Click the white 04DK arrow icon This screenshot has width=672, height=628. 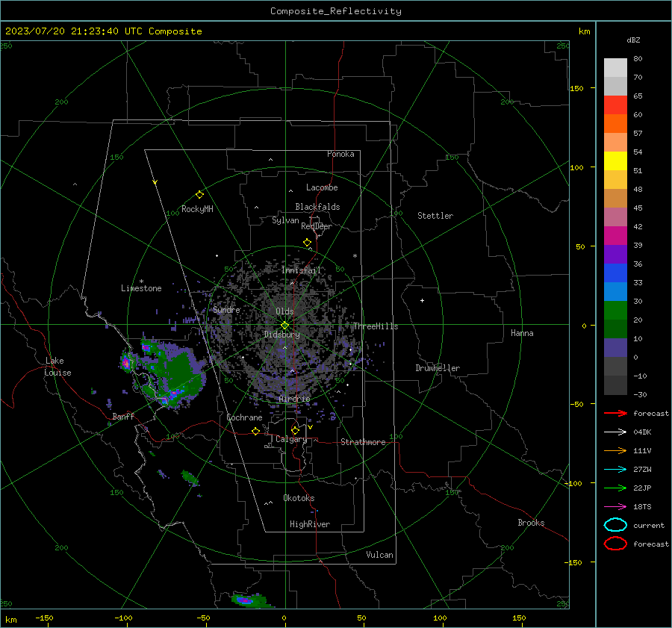tap(615, 432)
